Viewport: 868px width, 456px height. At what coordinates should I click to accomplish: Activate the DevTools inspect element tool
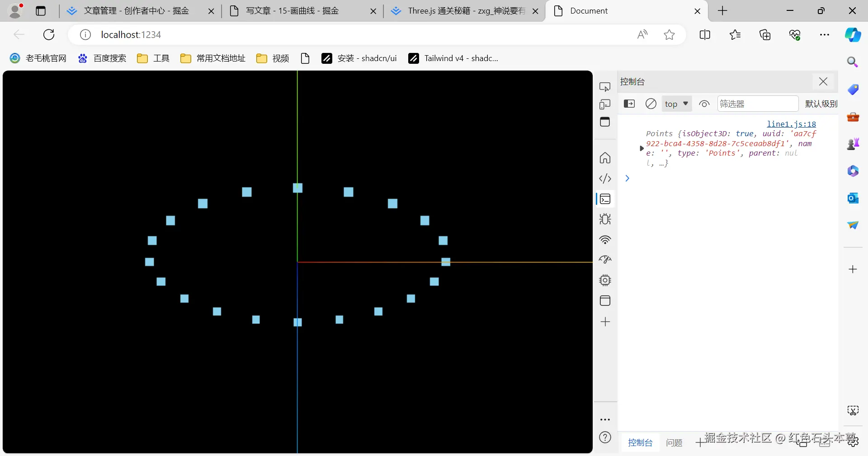point(605,86)
